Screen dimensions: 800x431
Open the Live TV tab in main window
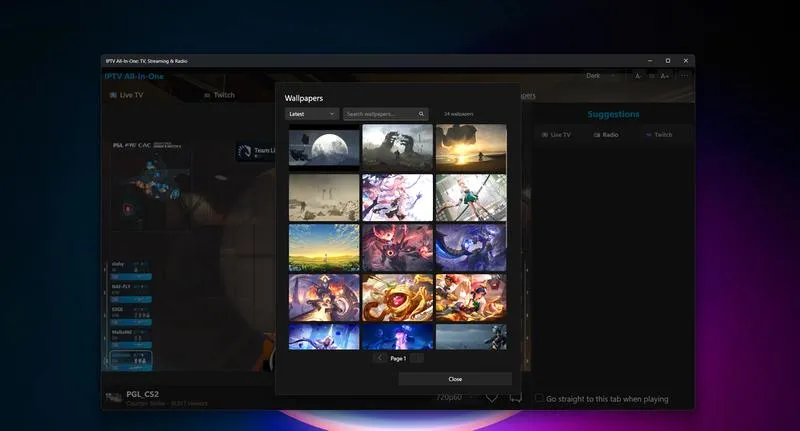(x=127, y=95)
